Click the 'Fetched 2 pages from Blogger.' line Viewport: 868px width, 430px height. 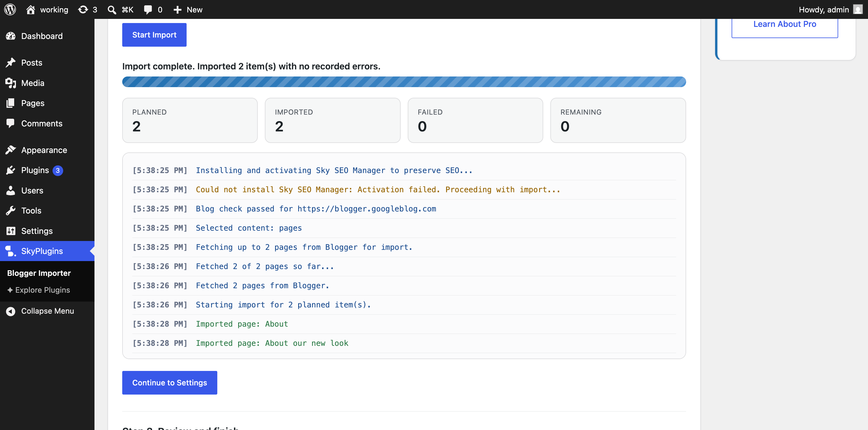click(x=404, y=286)
